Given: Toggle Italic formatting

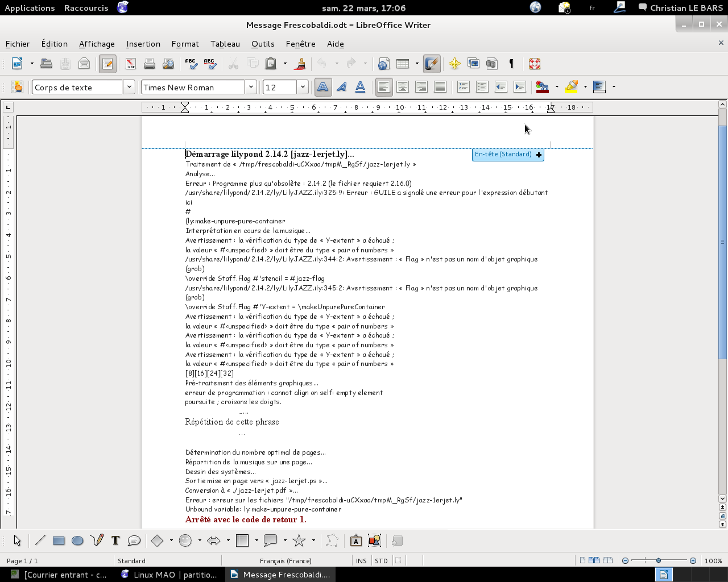Looking at the screenshot, I should (342, 87).
